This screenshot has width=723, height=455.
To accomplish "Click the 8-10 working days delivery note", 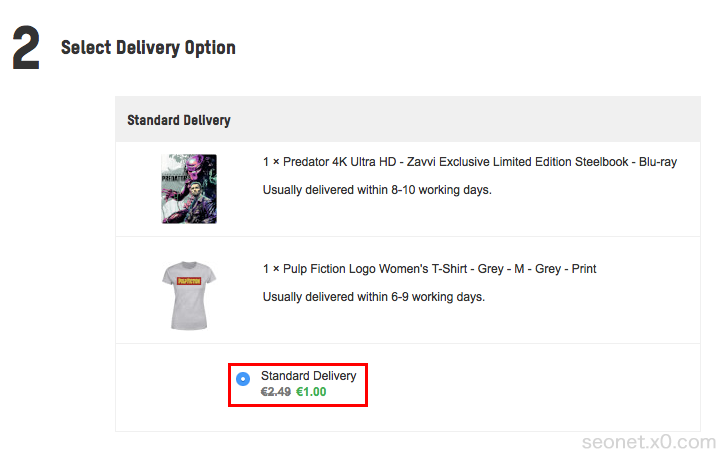I will pyautogui.click(x=377, y=189).
